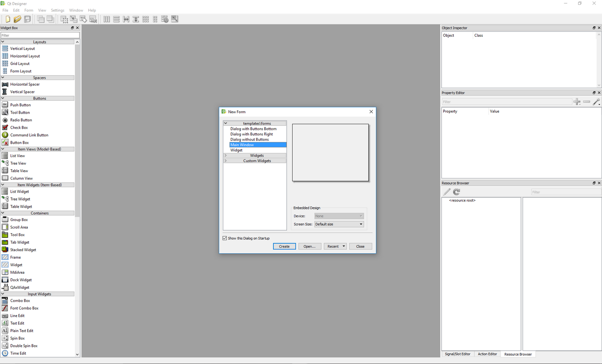Create the selected Main Window form
The width and height of the screenshot is (602, 364).
(284, 246)
